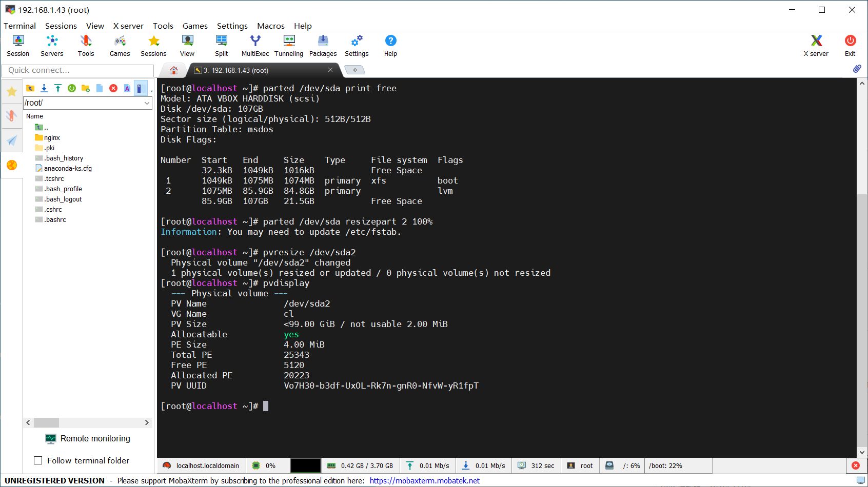
Task: Open the Sessions star sidebar tab
Action: (12, 91)
